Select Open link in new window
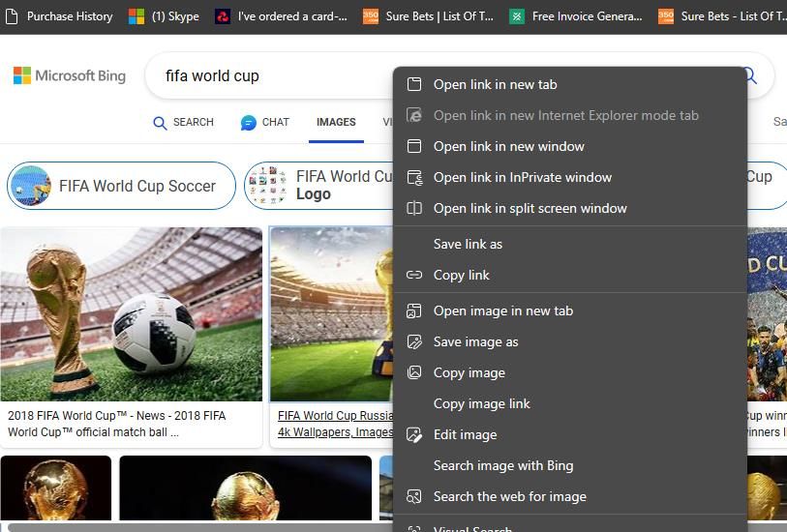Image resolution: width=787 pixels, height=532 pixels. [570, 146]
